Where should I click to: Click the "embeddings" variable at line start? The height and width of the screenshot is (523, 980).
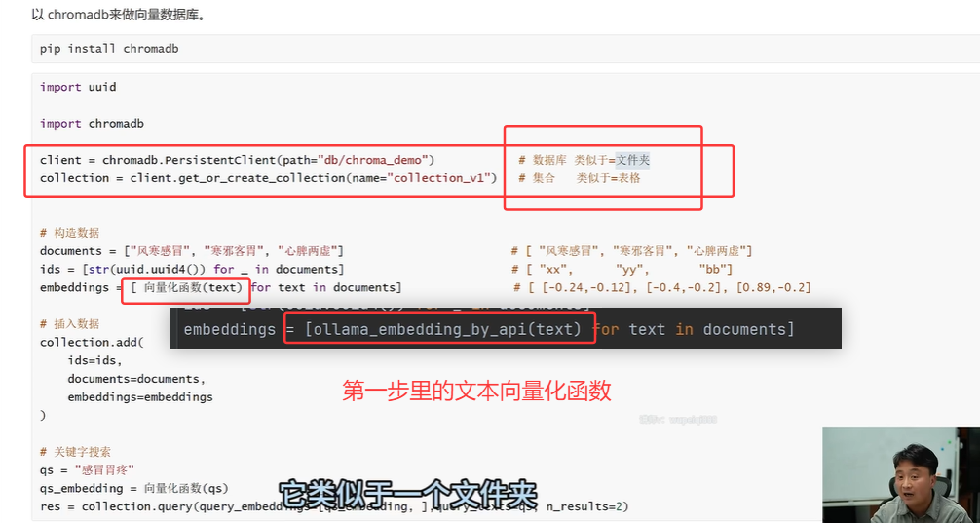pos(74,287)
